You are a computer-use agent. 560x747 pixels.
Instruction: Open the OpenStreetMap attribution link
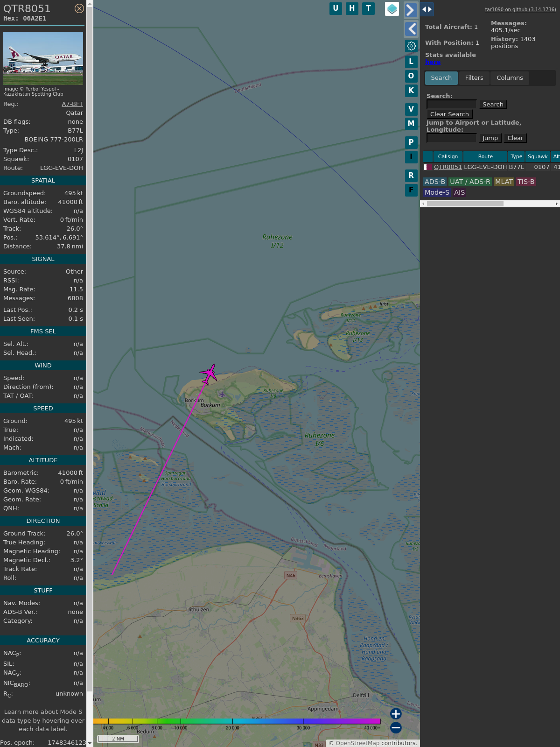[357, 743]
